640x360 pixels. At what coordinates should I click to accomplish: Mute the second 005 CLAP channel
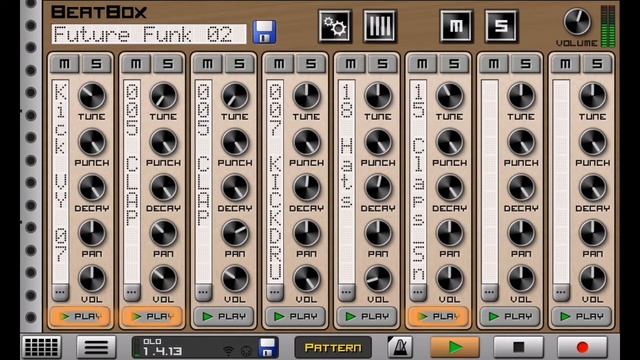click(x=207, y=64)
